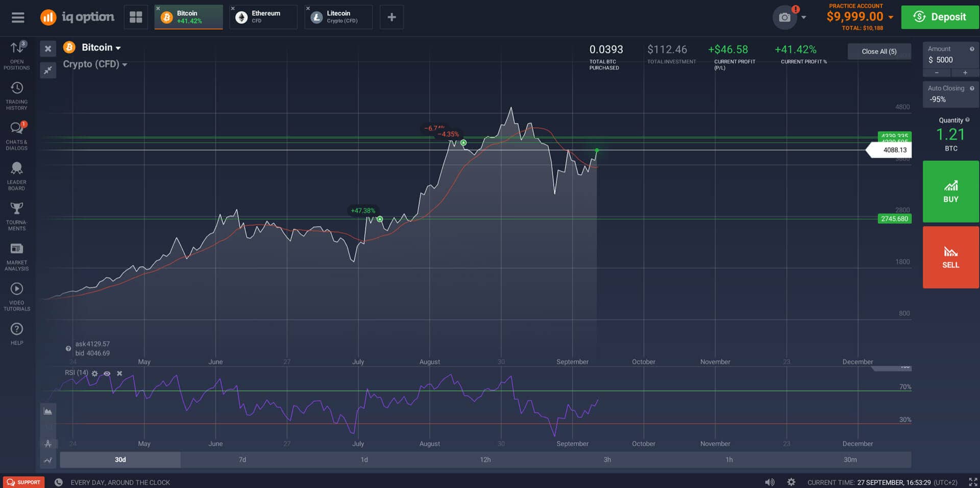Remove the RSI indicator
Image resolution: width=980 pixels, height=488 pixels.
coord(119,374)
